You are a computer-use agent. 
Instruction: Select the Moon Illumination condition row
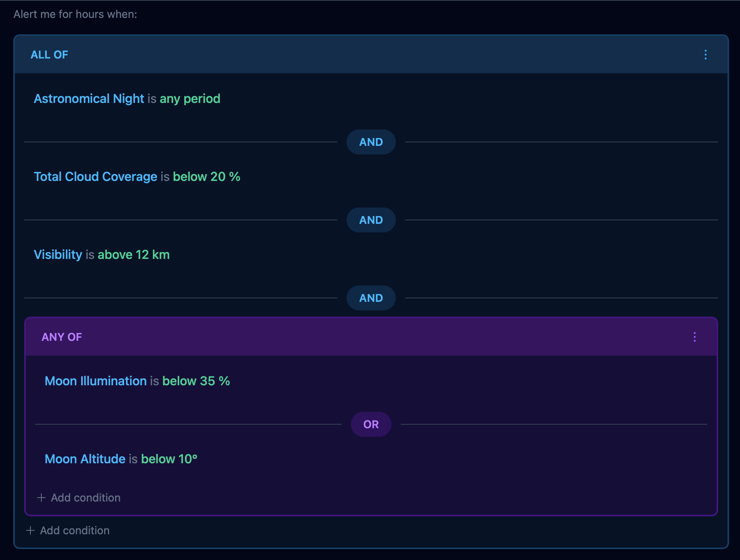coord(95,381)
